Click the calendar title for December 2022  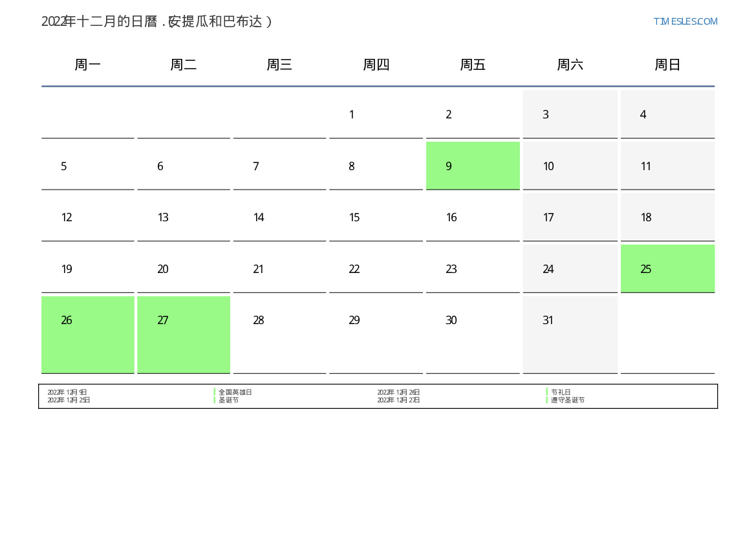tap(157, 21)
